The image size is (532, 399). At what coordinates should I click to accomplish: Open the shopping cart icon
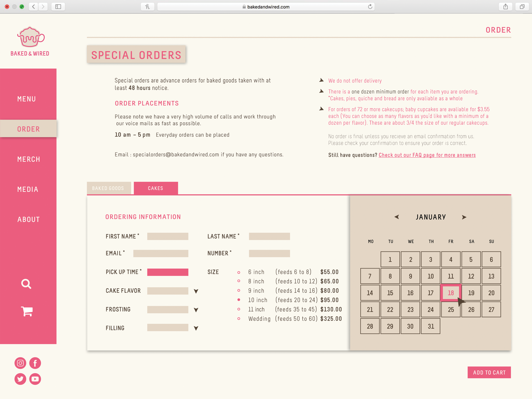[27, 312]
